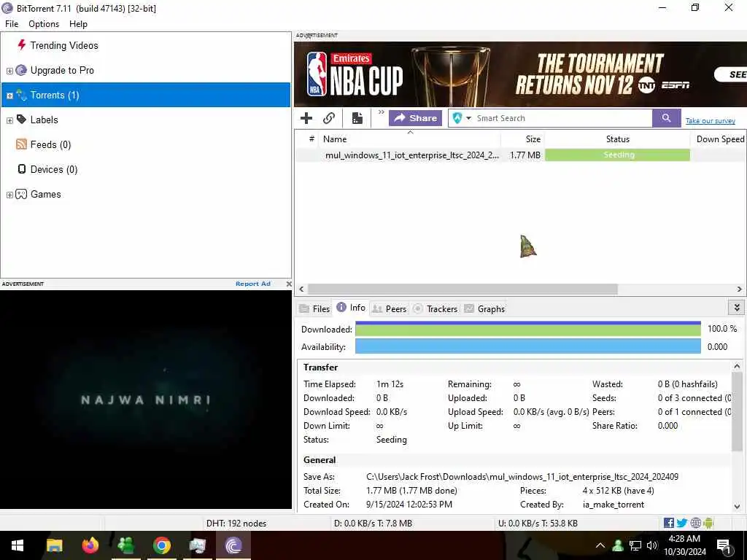Click the Najwa Nimri video advertisement

point(145,400)
